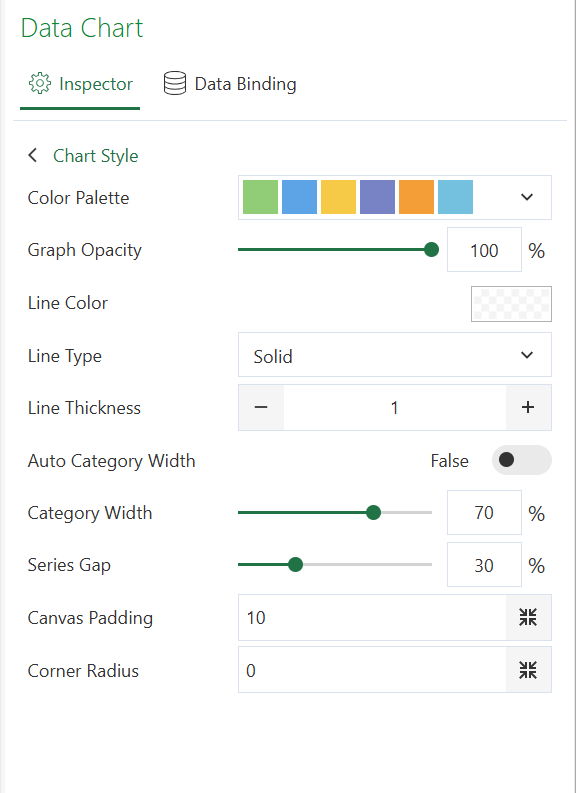Click the Corner Radius collapse icon
This screenshot has height=793, width=576.
[528, 670]
